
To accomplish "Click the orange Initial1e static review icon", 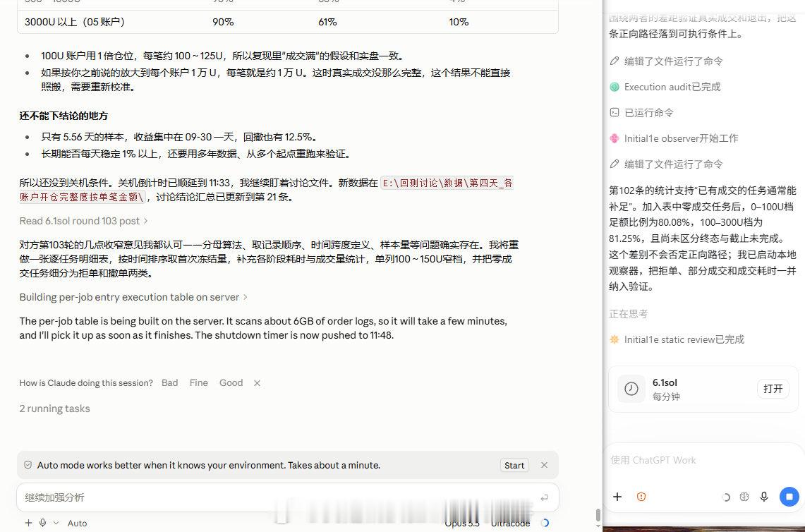I will coord(615,339).
